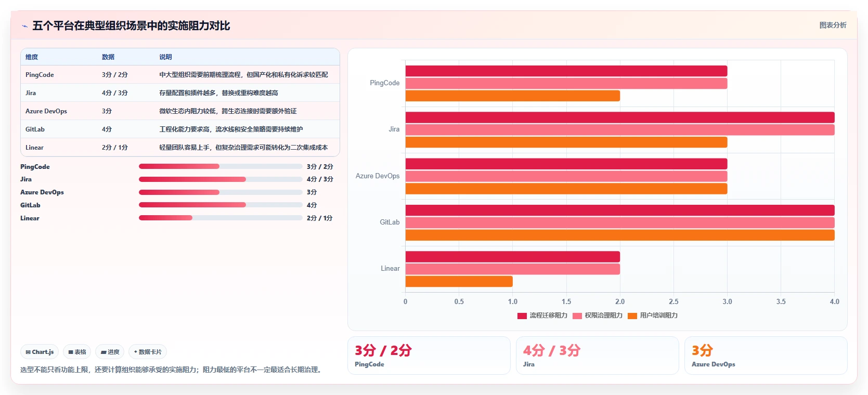868x395 pixels.
Task: Click the 3分 / 2分 table cell for PingCode
Action: [115, 75]
